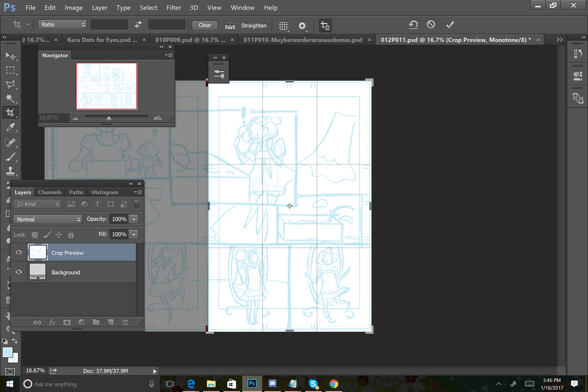Select the Magic Wand tool

click(x=10, y=98)
